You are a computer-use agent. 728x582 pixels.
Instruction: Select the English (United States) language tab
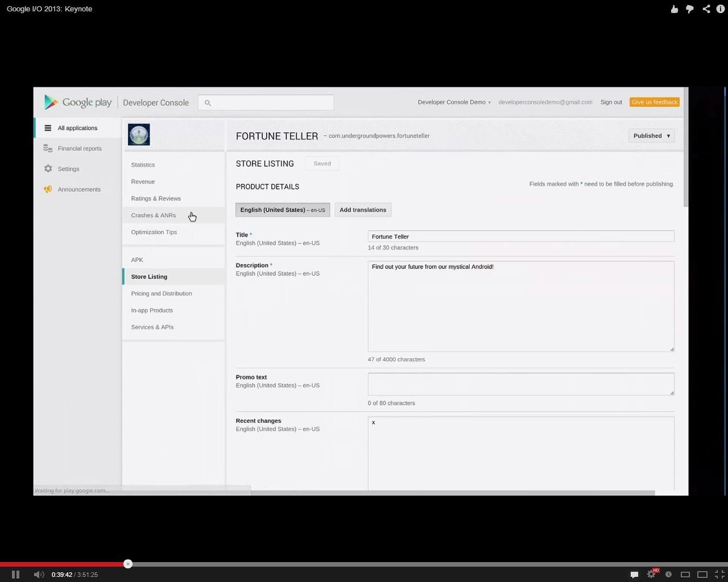coord(283,210)
